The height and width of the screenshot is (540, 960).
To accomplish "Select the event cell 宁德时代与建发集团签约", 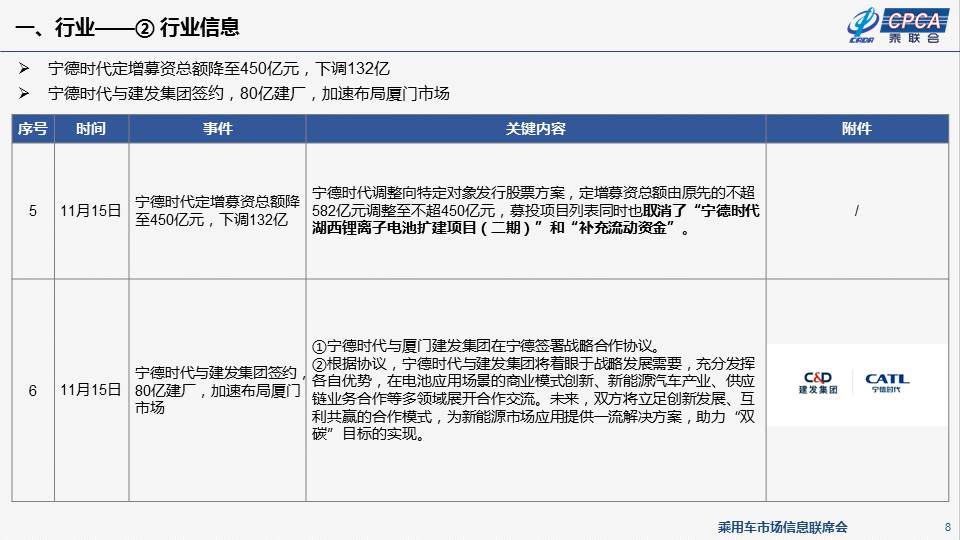I will 219,390.
